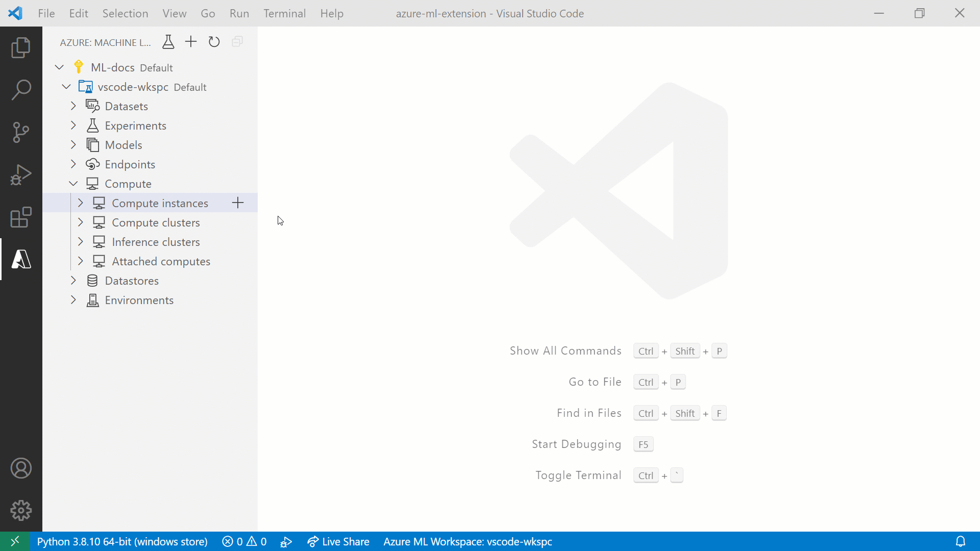Toggle visibility of Environments section
This screenshot has width=980, height=551.
[73, 300]
